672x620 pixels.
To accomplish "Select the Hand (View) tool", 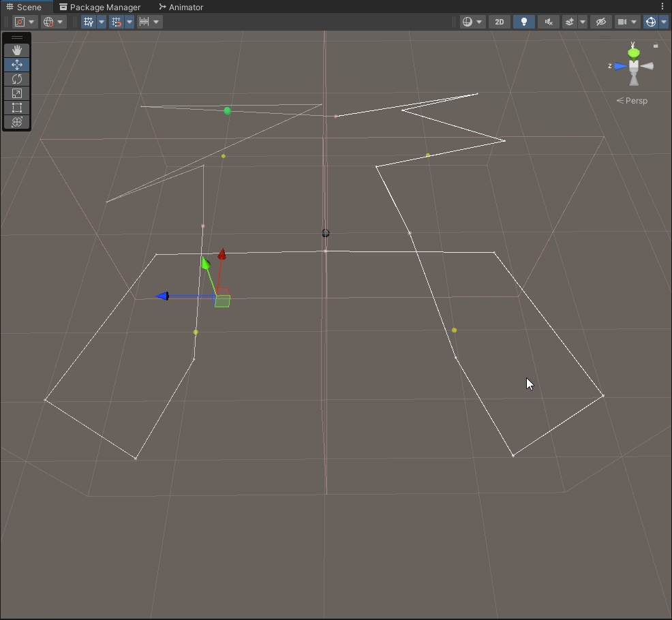I will [17, 50].
